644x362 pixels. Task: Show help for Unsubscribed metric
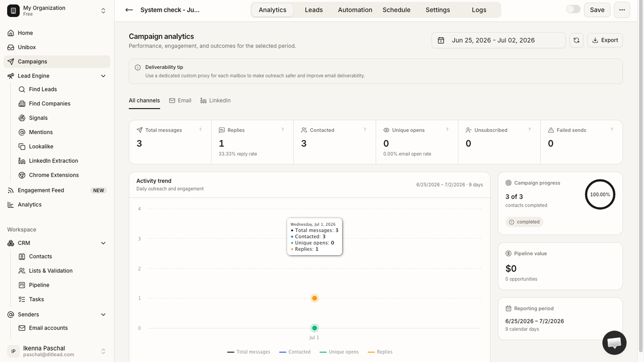click(529, 130)
